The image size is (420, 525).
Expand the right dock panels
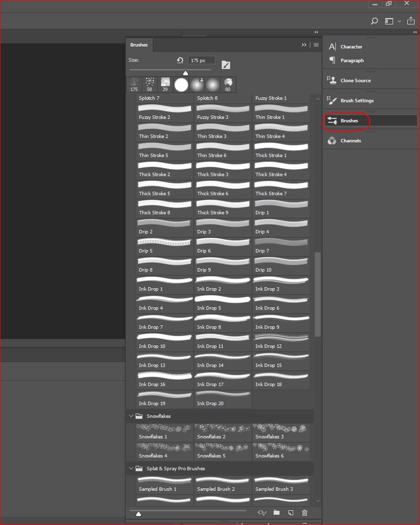(415, 32)
